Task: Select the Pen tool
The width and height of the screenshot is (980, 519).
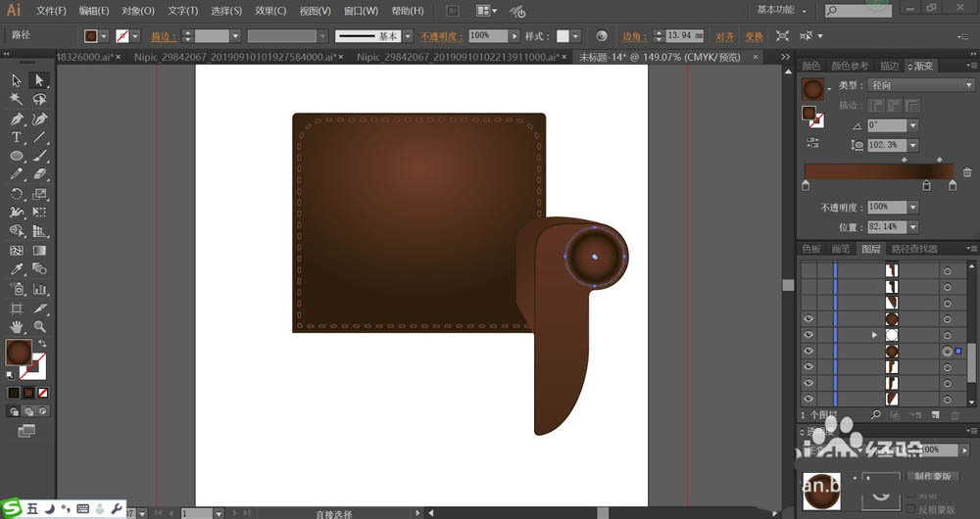Action: coord(17,118)
